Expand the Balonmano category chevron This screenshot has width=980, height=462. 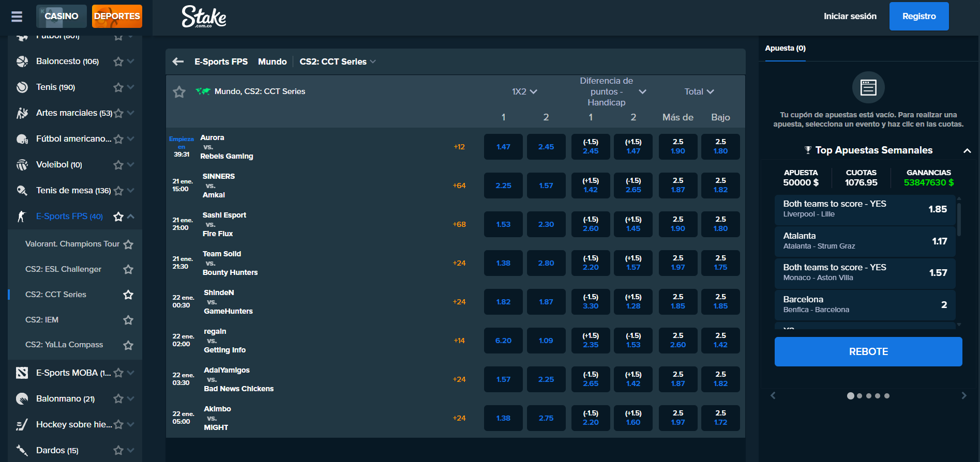(x=130, y=399)
